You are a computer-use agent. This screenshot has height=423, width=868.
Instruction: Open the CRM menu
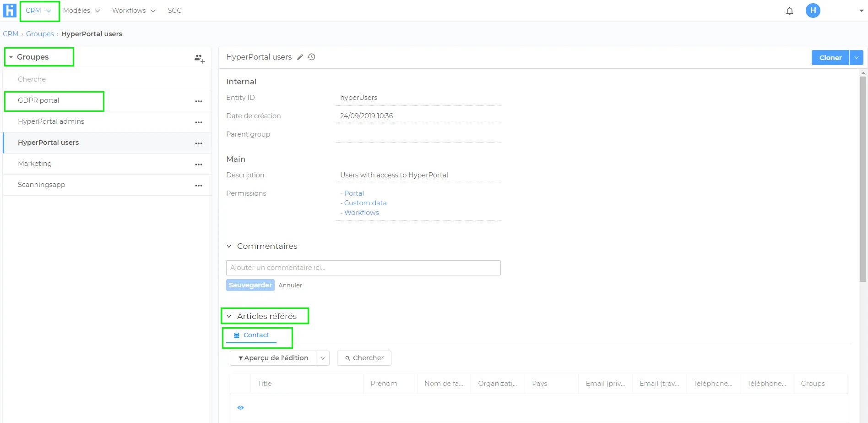(38, 11)
